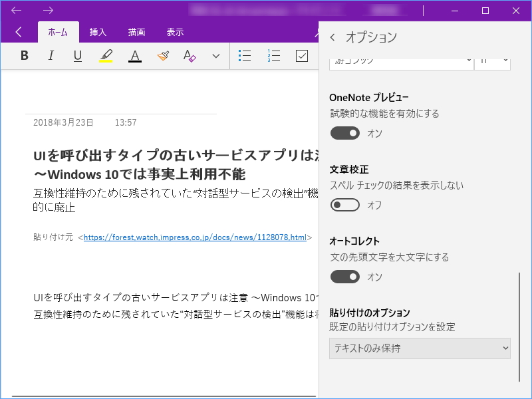Apply italic formatting
The height and width of the screenshot is (399, 532).
tap(51, 56)
